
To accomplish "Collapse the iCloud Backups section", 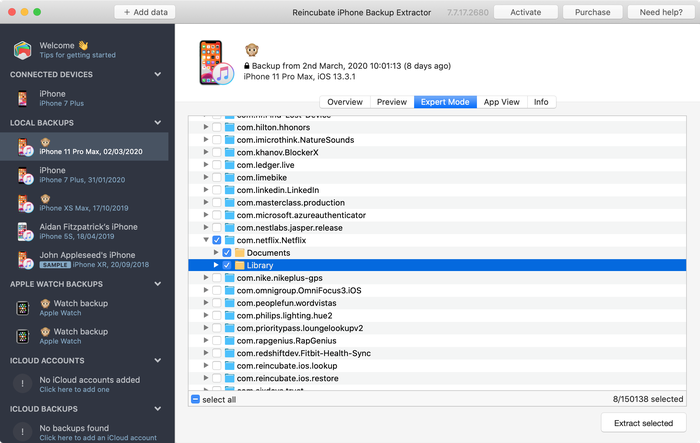I will [x=158, y=409].
